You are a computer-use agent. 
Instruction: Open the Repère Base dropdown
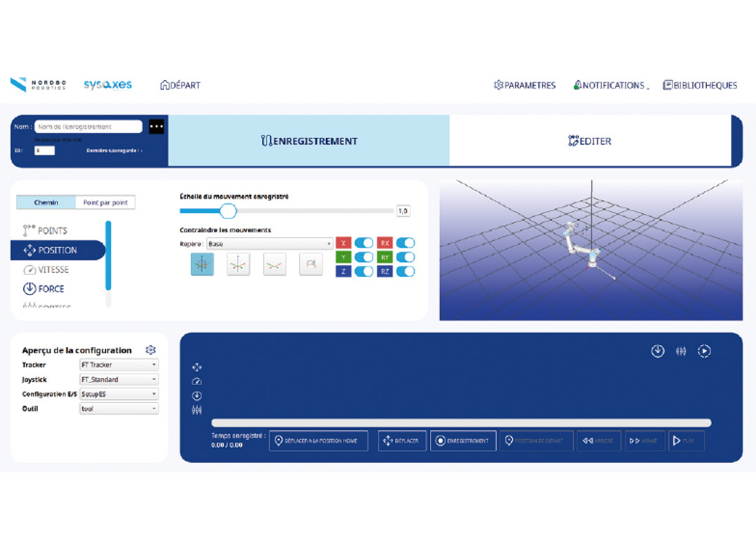(x=269, y=243)
